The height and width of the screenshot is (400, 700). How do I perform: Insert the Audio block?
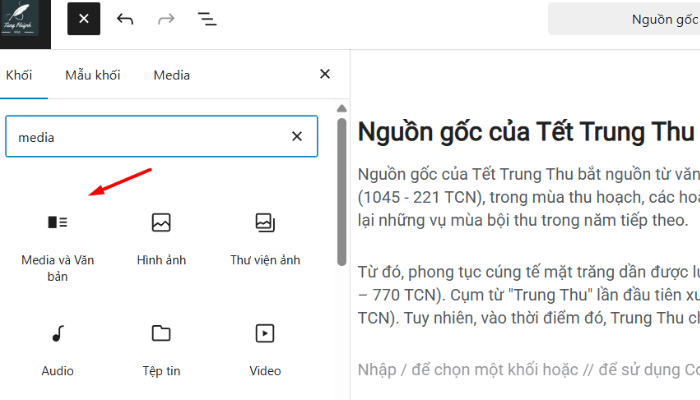57,346
